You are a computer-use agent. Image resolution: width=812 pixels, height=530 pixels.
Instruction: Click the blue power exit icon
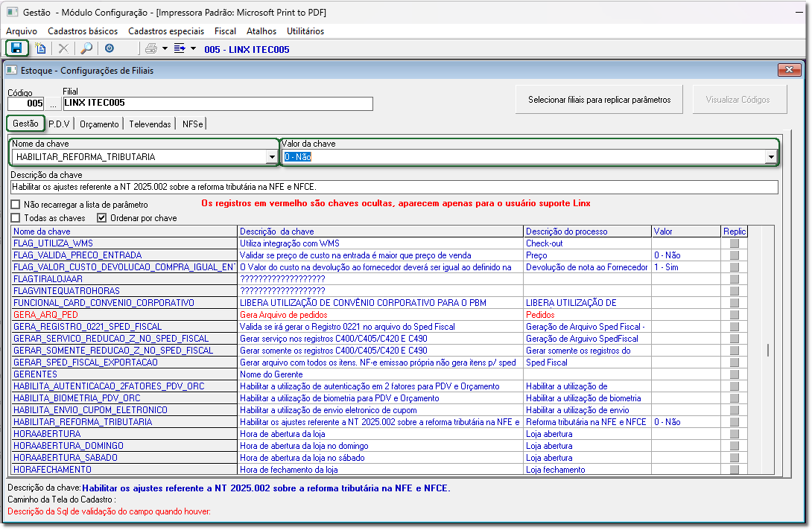pyautogui.click(x=110, y=49)
